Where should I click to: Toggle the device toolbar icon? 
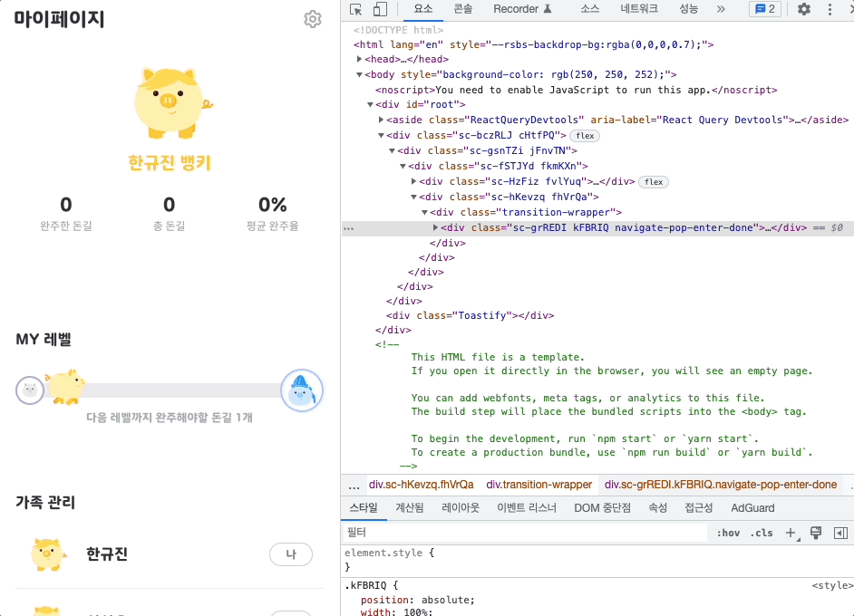380,9
